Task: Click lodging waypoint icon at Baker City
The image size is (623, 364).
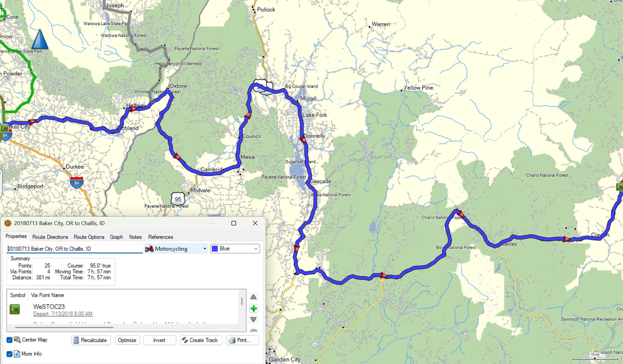Action: point(4,128)
